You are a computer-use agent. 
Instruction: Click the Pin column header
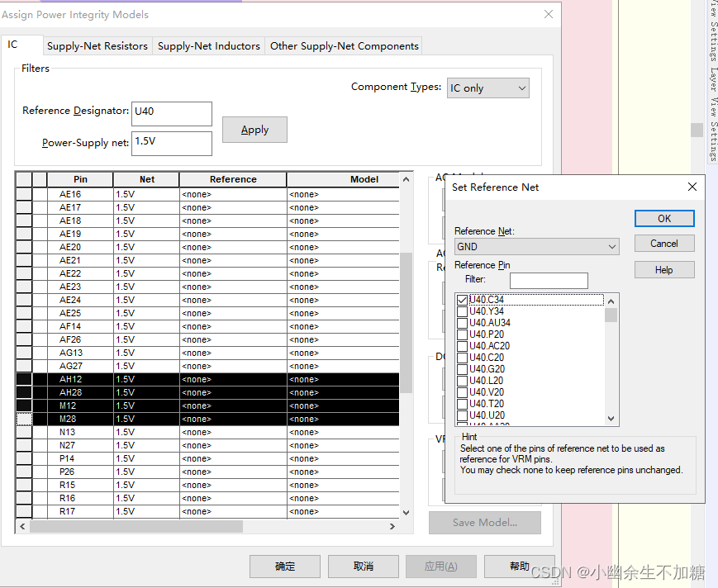80,179
